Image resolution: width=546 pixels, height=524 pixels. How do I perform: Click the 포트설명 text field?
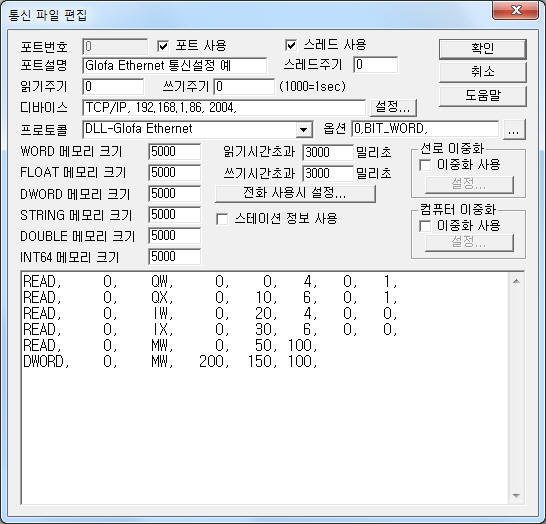click(x=175, y=65)
